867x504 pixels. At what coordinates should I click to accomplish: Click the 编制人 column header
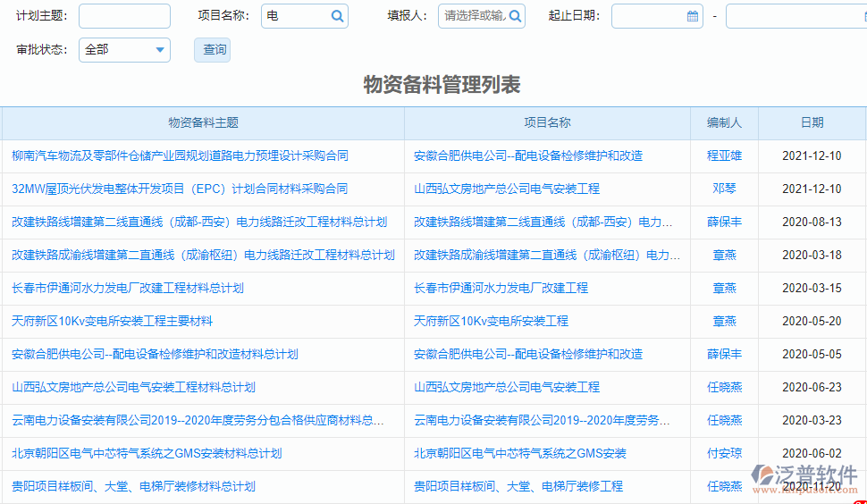coord(724,122)
